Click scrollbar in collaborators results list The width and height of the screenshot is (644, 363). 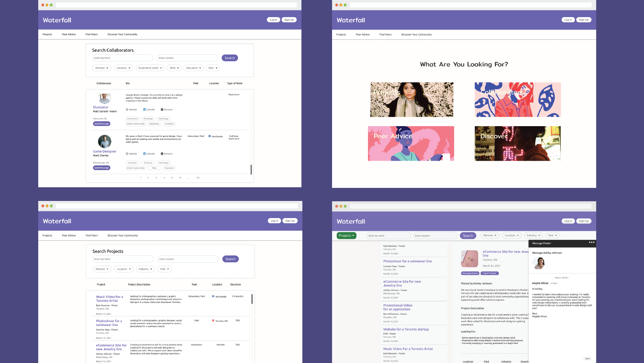251,169
